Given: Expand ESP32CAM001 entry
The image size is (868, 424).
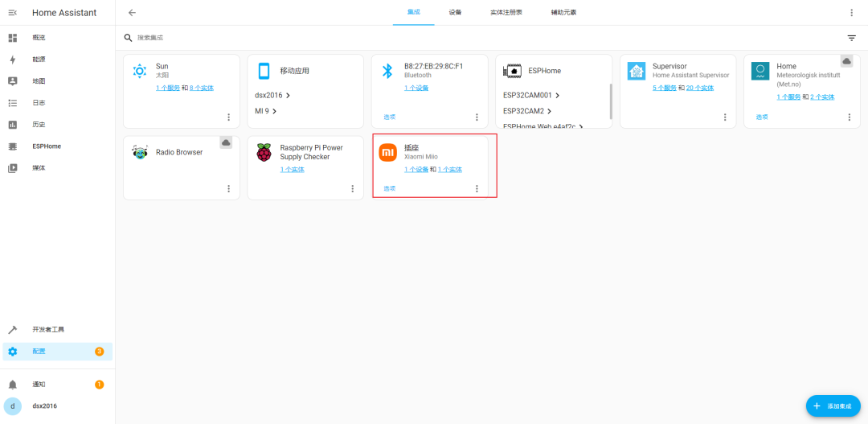Looking at the screenshot, I should click(531, 95).
